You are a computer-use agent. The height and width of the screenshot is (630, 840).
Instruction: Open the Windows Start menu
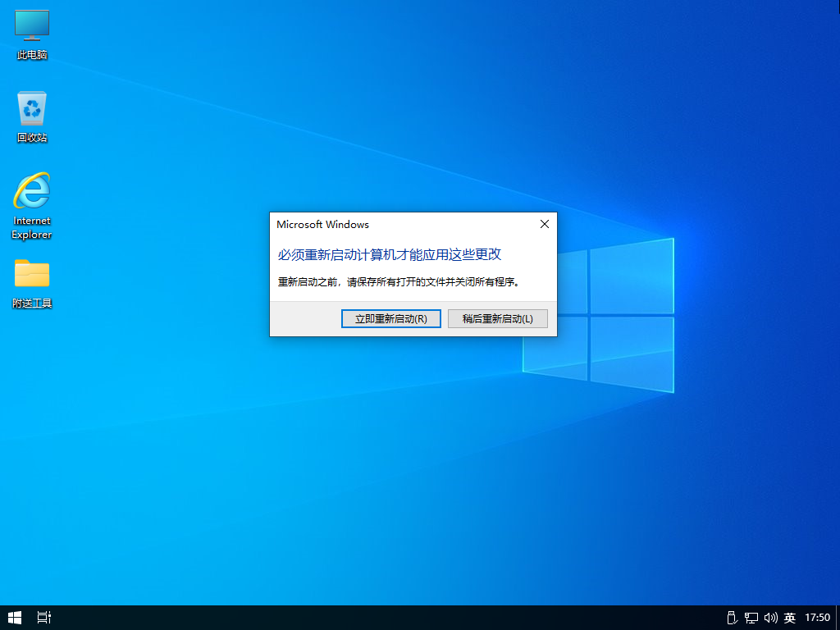pos(15,617)
